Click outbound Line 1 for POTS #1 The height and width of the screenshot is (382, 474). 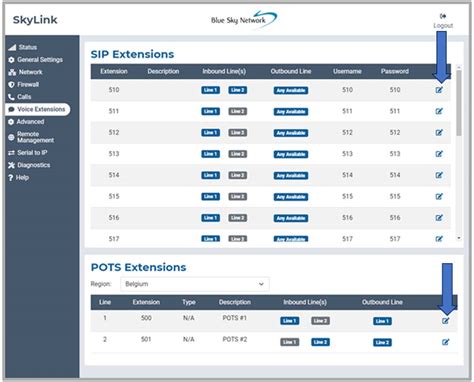pos(382,321)
